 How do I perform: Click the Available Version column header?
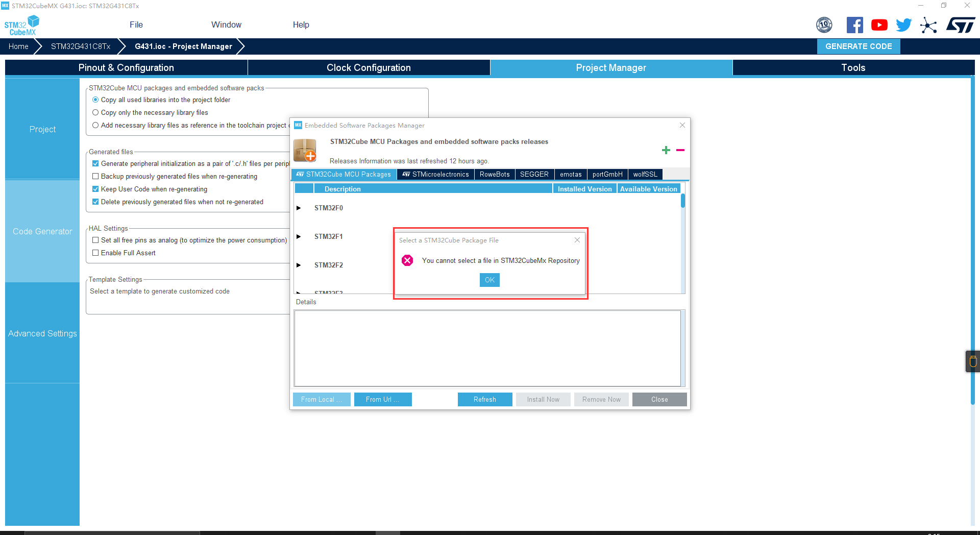click(x=648, y=189)
